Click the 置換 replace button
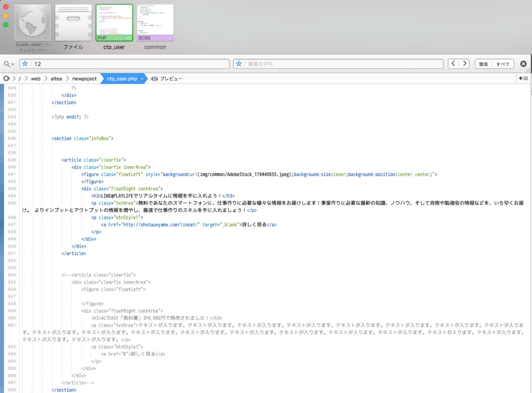Image resolution: width=532 pixels, height=393 pixels. [484, 64]
